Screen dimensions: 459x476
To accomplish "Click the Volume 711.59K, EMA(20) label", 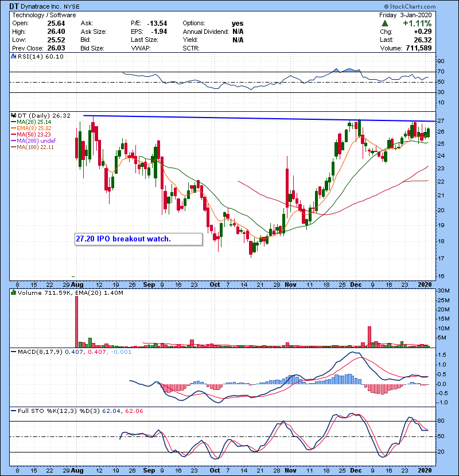I will click(71, 293).
